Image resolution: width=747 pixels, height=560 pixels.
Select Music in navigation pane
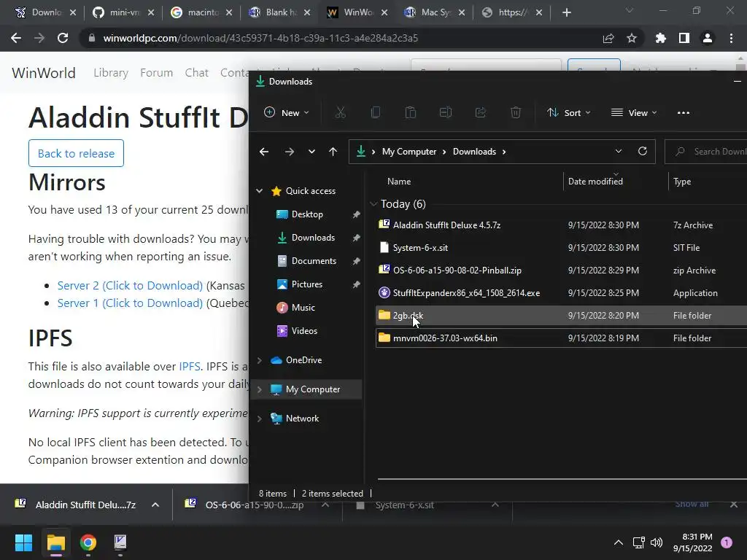click(303, 308)
